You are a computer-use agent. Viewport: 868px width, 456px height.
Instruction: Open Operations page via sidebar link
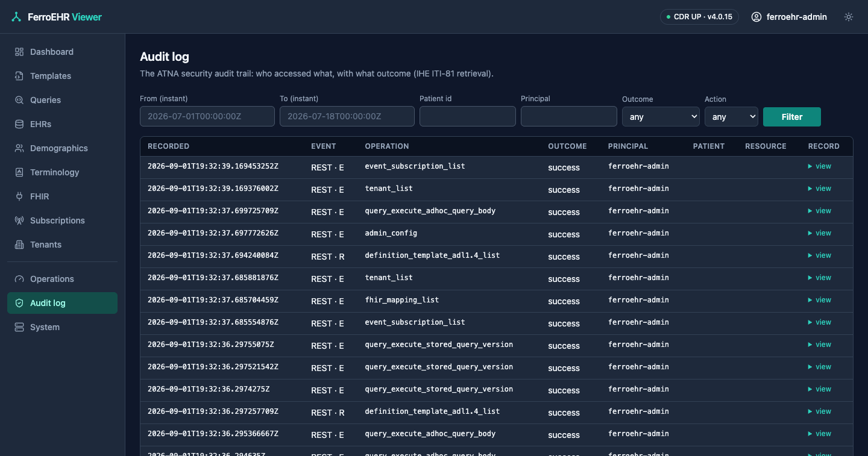(62, 279)
